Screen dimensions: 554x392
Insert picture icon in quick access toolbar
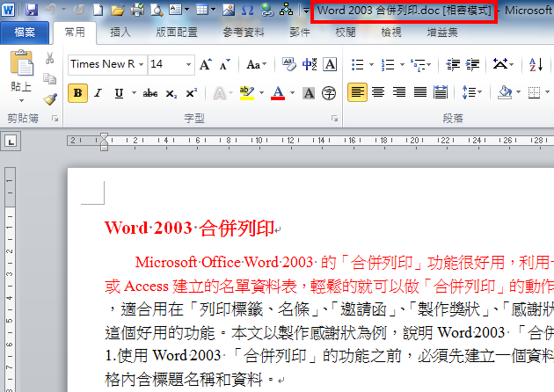pyautogui.click(x=229, y=10)
